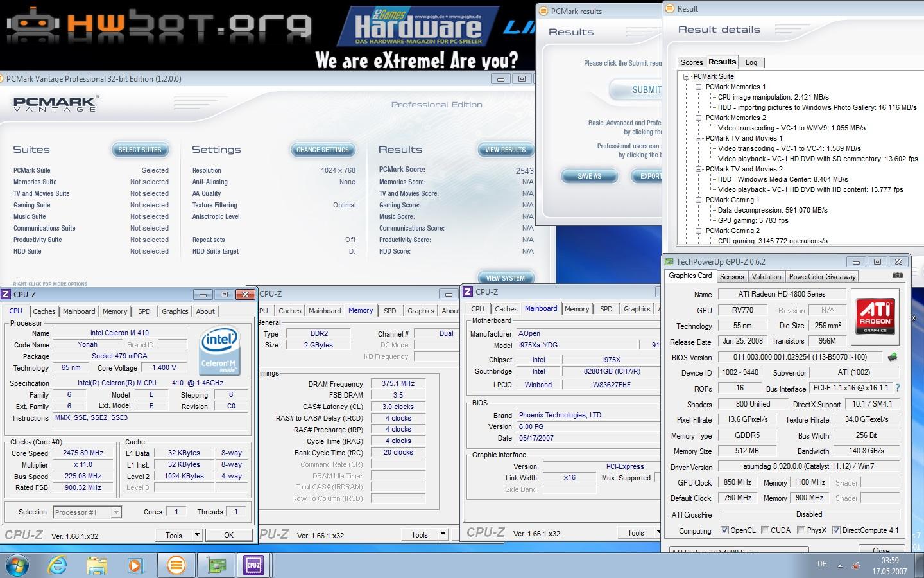Click PCMark Score value 2543
The height and width of the screenshot is (578, 924).
[524, 171]
